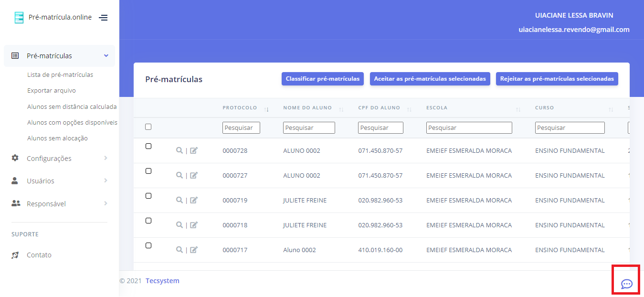Click the Pré-matrícula.online logo icon
Screen dimensions: 644x297
(19, 18)
